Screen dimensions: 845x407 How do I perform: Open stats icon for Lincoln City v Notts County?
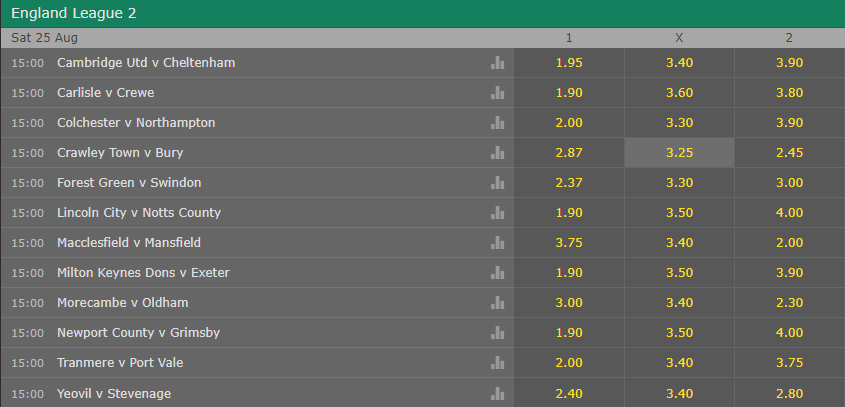[x=497, y=212]
